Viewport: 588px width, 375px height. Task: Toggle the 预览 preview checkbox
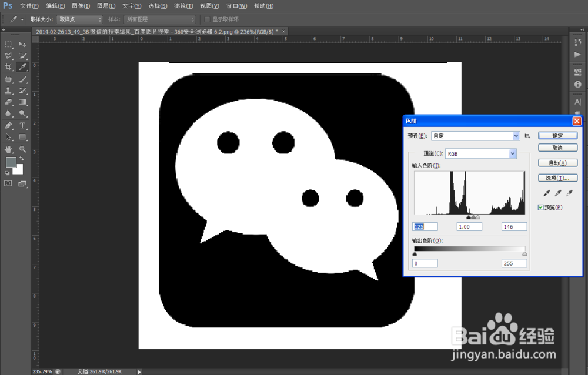pos(541,207)
